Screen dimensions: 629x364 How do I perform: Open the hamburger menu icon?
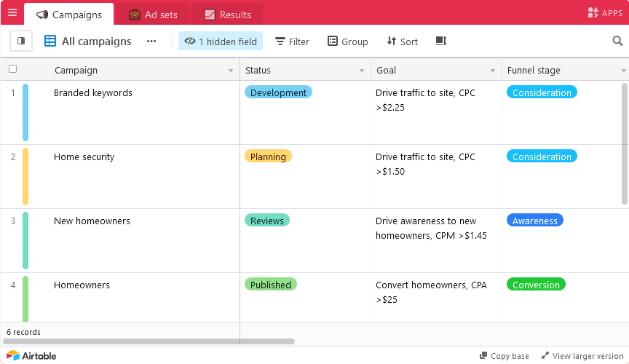12,12
